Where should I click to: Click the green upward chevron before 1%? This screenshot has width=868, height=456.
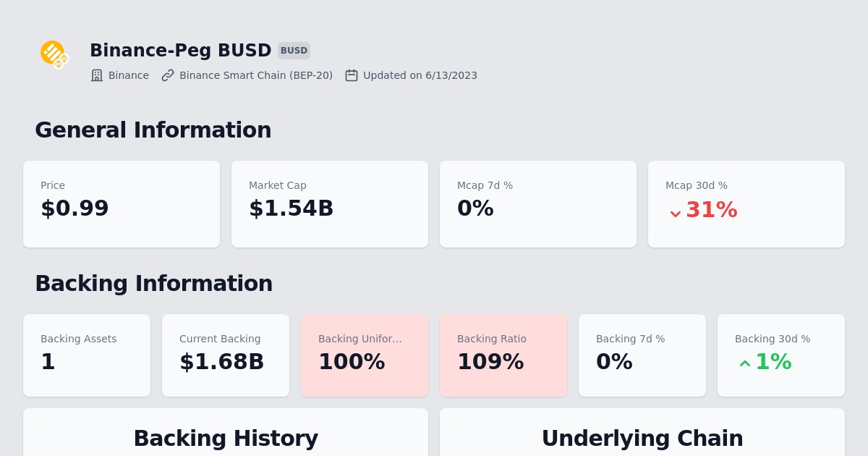pos(745,363)
